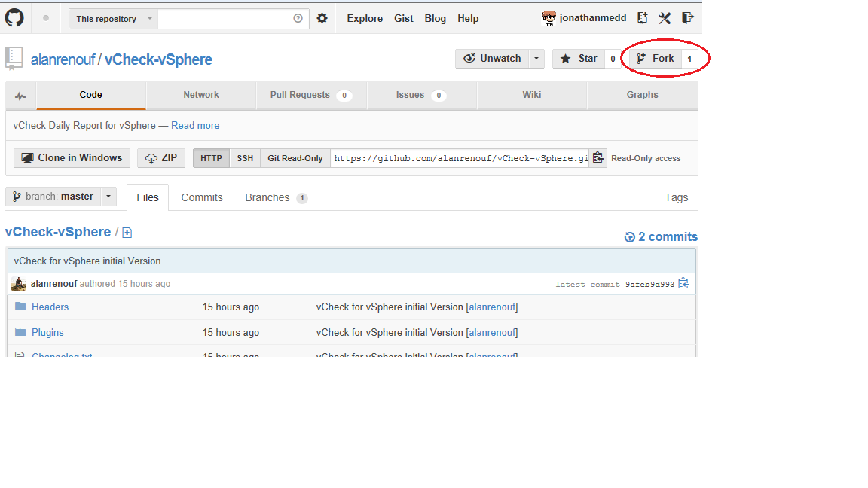Copy the clone URL to clipboard
868x488 pixels.
[x=598, y=158]
